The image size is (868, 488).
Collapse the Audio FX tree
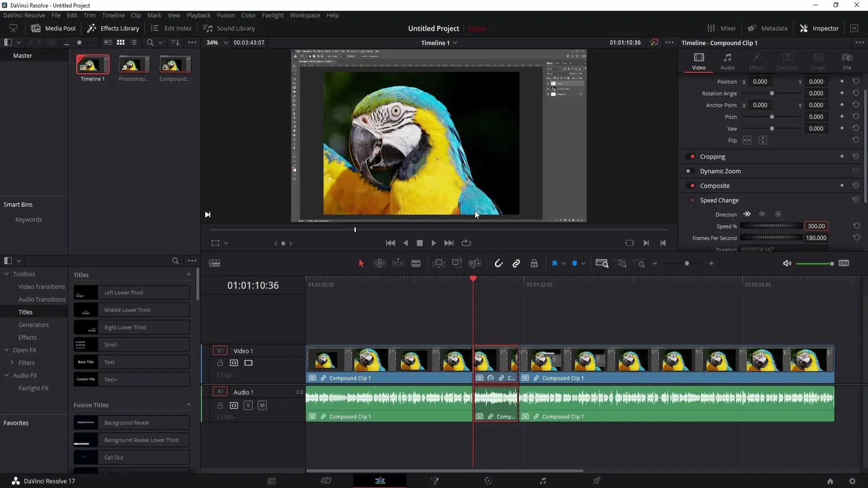pyautogui.click(x=7, y=375)
